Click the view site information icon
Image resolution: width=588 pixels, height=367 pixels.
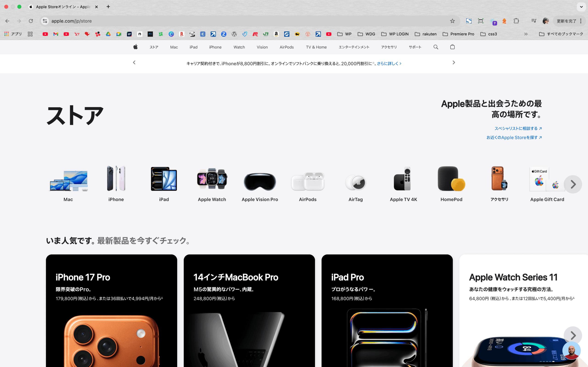[45, 21]
